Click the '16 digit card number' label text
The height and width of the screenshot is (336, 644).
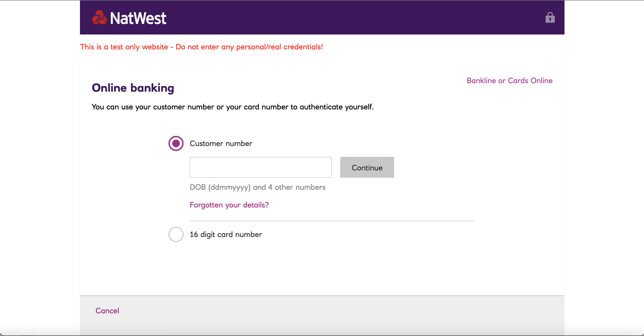(x=225, y=234)
